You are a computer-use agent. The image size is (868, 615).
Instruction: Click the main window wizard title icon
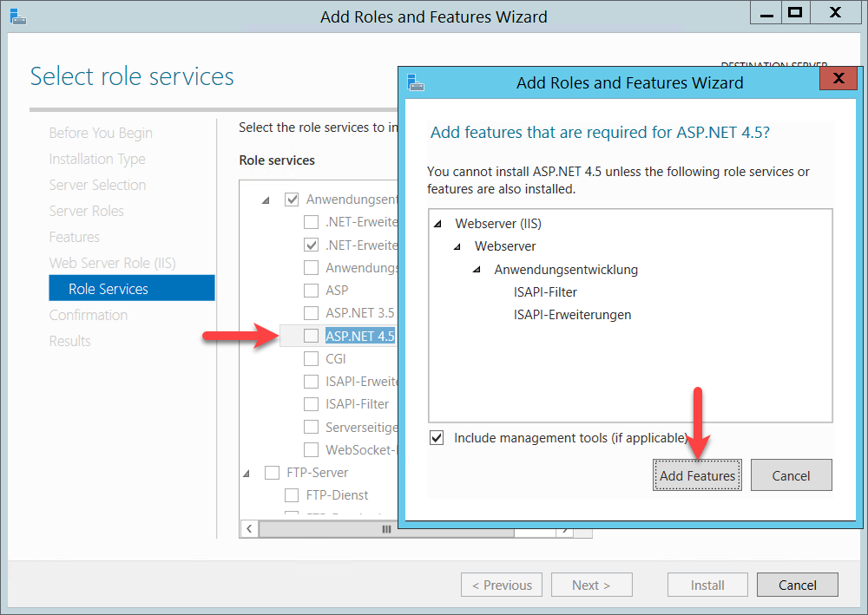point(17,16)
